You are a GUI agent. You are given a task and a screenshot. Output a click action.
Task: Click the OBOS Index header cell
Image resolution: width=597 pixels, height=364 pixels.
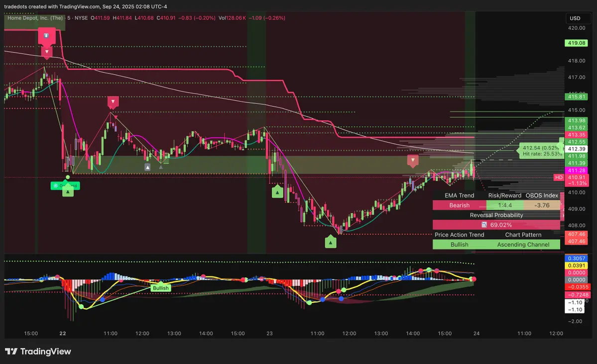(x=542, y=195)
